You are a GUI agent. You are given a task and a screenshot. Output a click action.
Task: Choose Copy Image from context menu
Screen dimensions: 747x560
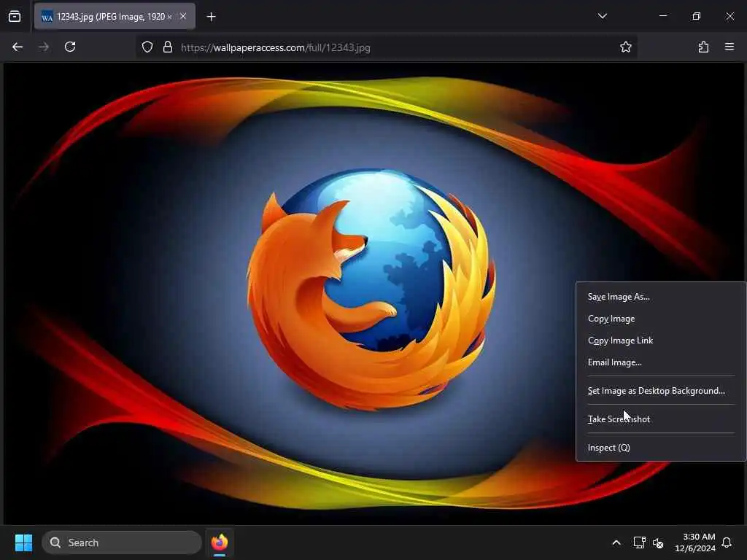coord(660,319)
